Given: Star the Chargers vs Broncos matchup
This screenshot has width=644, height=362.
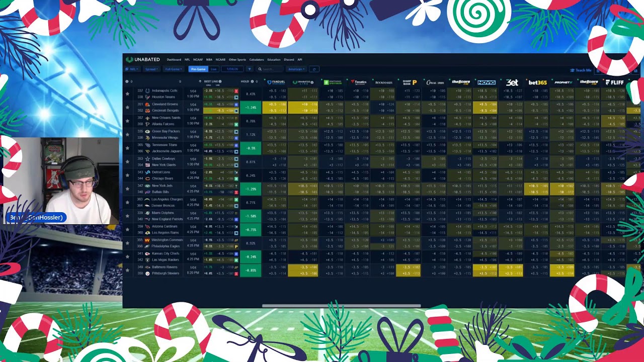Looking at the screenshot, I should (x=127, y=203).
